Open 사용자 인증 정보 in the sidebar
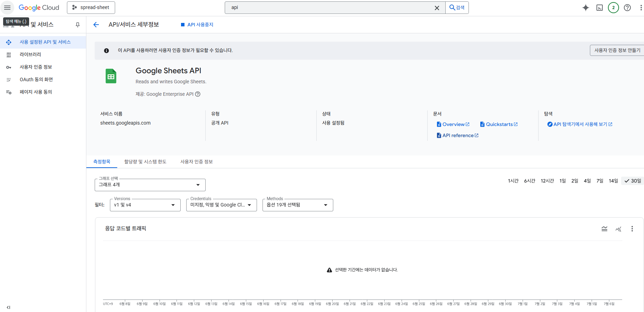Screen dimensions: 644x312 (x=43, y=67)
